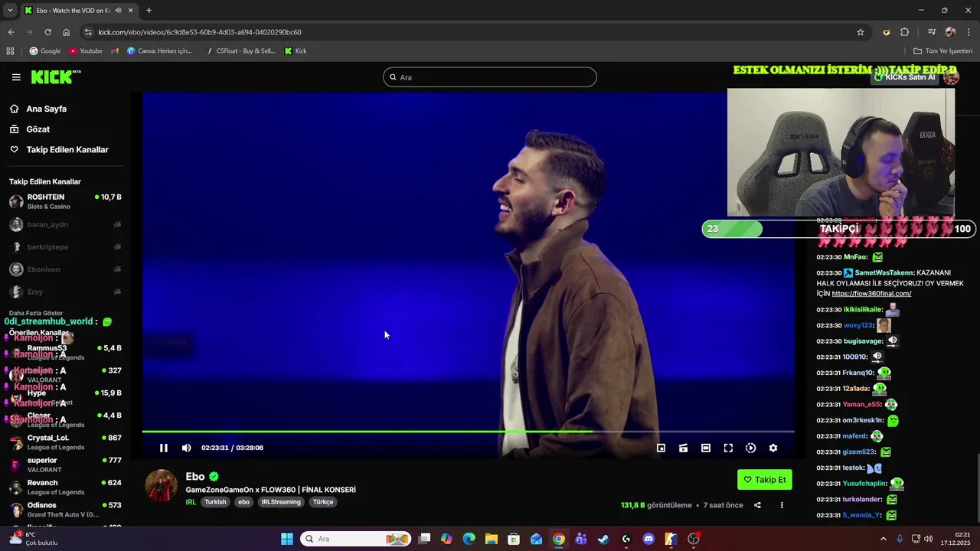Show hidden system tray icons
This screenshot has height=551, width=980.
tap(883, 539)
